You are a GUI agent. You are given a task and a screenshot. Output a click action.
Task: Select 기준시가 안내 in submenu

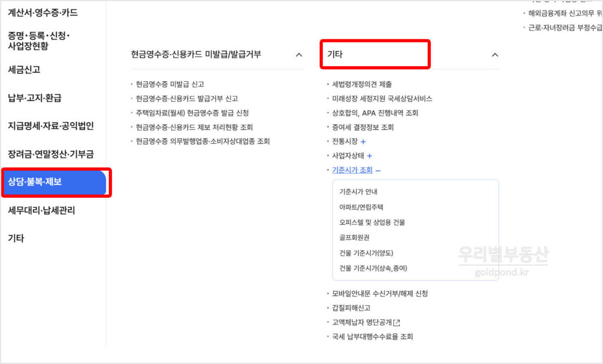click(358, 191)
